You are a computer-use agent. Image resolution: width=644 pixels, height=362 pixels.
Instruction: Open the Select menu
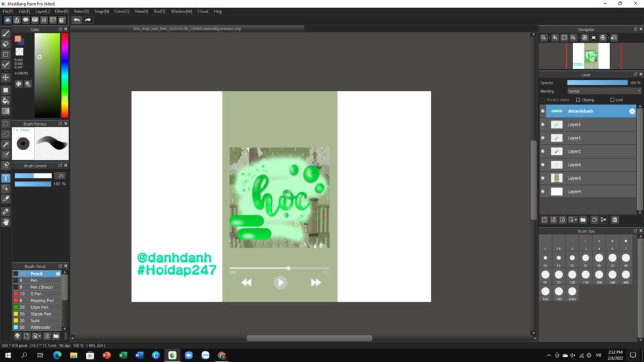81,11
